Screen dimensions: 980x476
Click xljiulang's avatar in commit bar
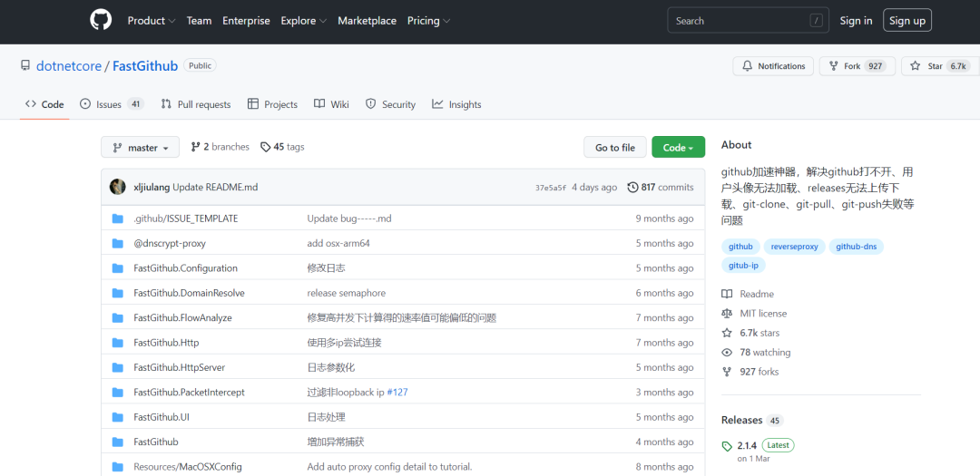tap(117, 187)
